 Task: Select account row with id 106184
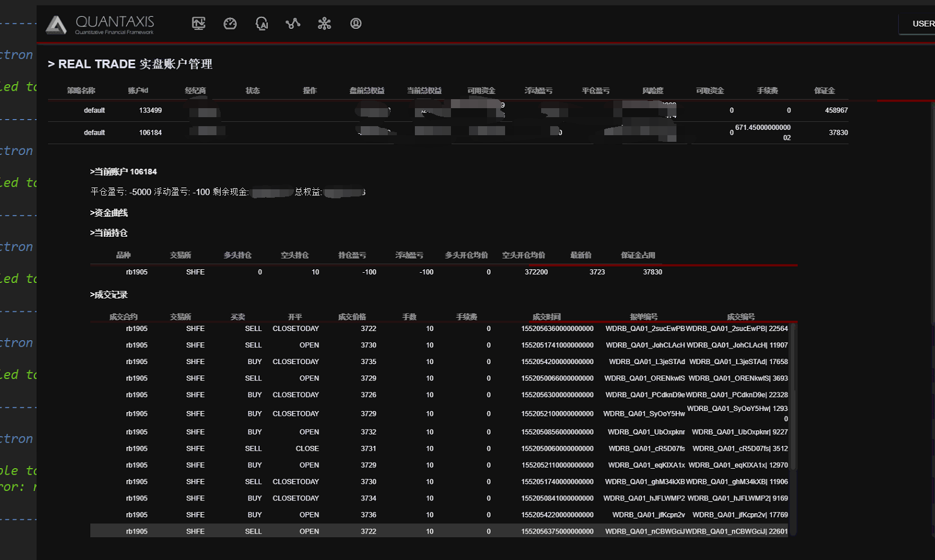click(x=448, y=133)
